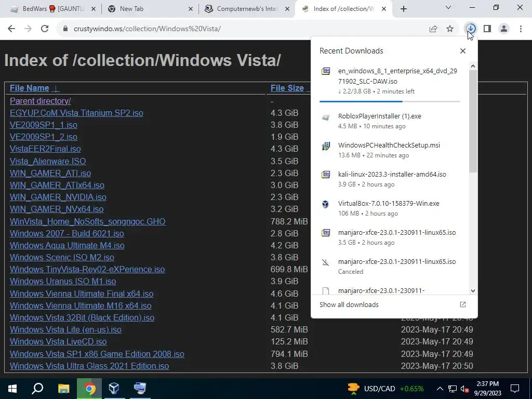532x399 pixels.
Task: Open VirtualBox from the taskbar
Action: (114, 389)
